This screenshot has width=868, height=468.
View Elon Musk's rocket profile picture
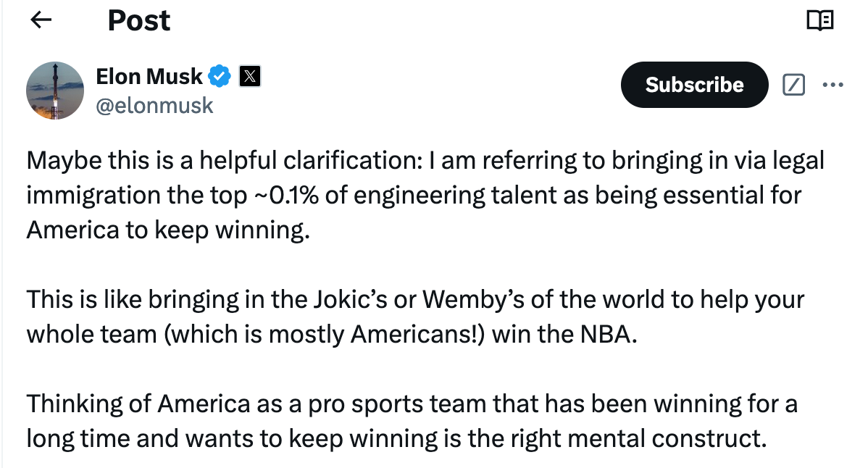(55, 90)
